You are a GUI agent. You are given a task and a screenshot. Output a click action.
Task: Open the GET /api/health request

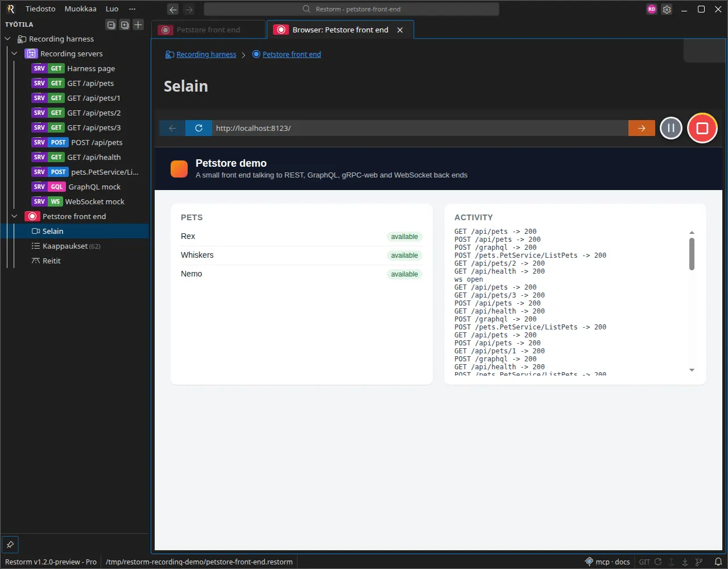pos(75,157)
